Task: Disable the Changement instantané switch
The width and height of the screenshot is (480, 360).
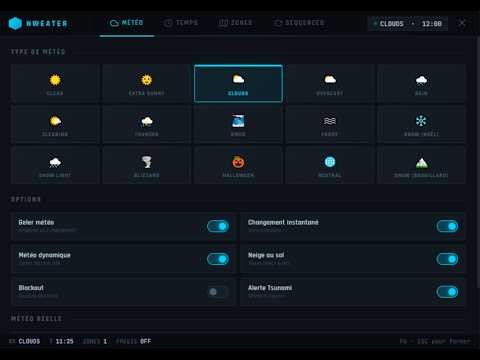Action: 447,226
